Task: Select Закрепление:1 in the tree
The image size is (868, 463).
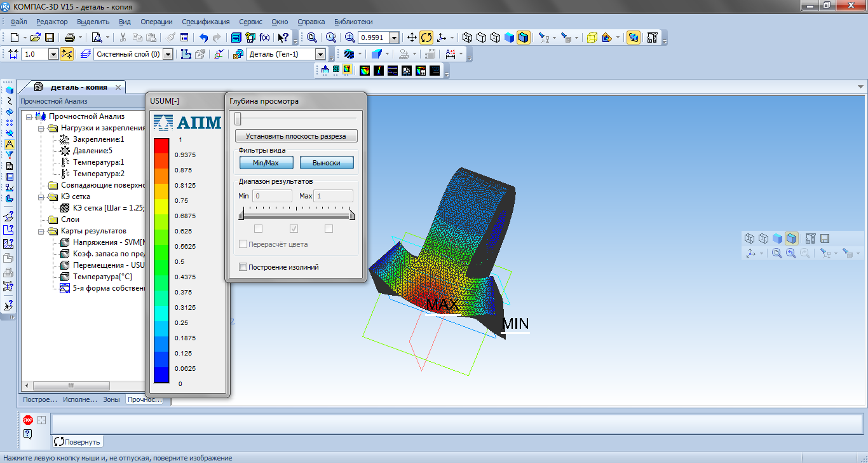Action: click(98, 139)
